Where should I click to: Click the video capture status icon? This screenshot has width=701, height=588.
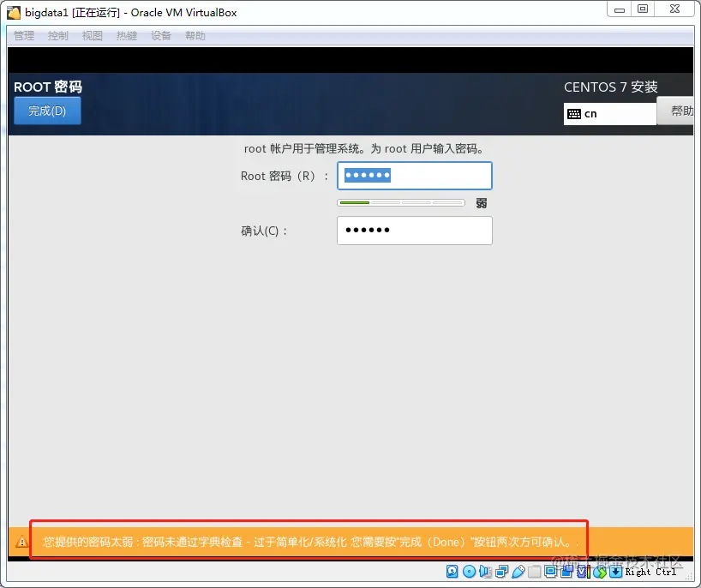[x=566, y=572]
